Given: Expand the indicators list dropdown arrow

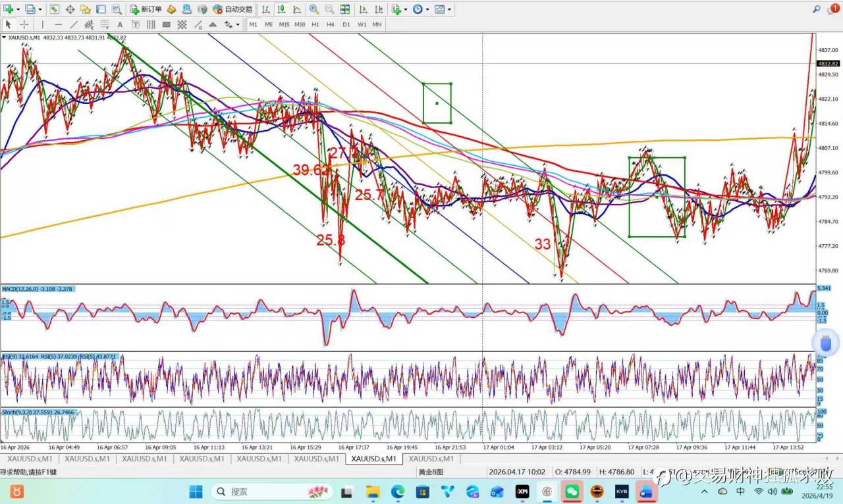Looking at the screenshot, I should pyautogui.click(x=406, y=10).
